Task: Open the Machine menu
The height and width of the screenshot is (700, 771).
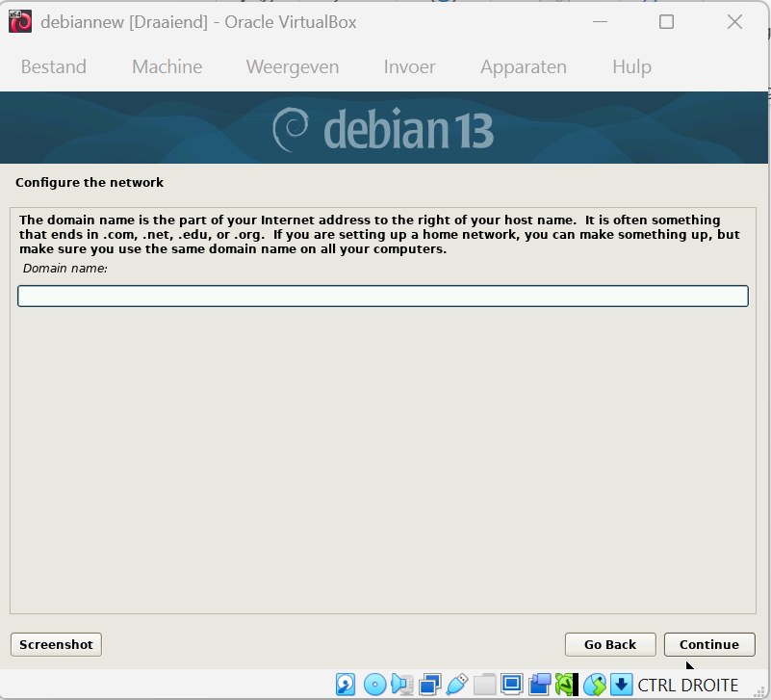Action: (x=167, y=66)
